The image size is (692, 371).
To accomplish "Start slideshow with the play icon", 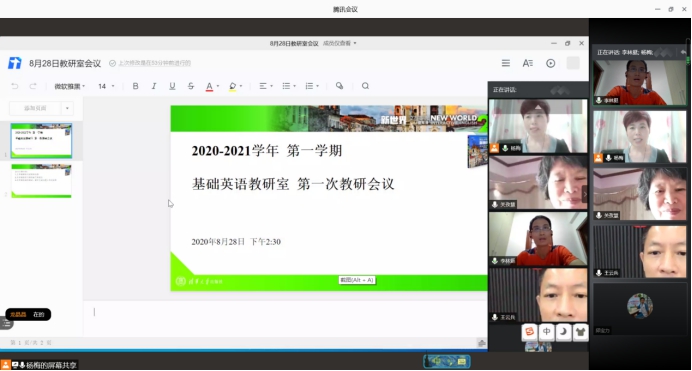I will coord(550,64).
